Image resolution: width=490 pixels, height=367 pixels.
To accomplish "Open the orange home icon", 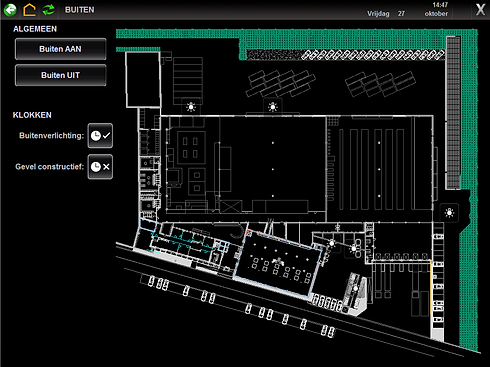I will click(x=29, y=10).
